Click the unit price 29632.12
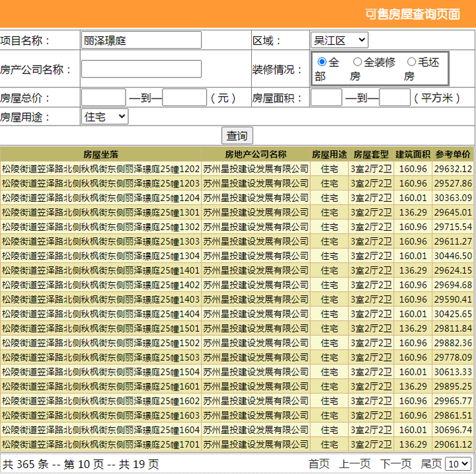This screenshot has height=474, width=476. coord(453,169)
